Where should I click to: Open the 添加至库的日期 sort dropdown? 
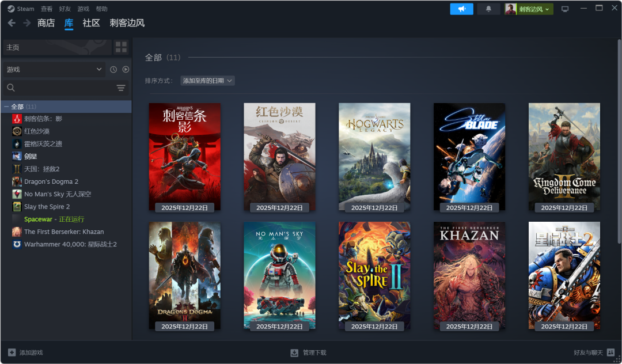(x=207, y=81)
